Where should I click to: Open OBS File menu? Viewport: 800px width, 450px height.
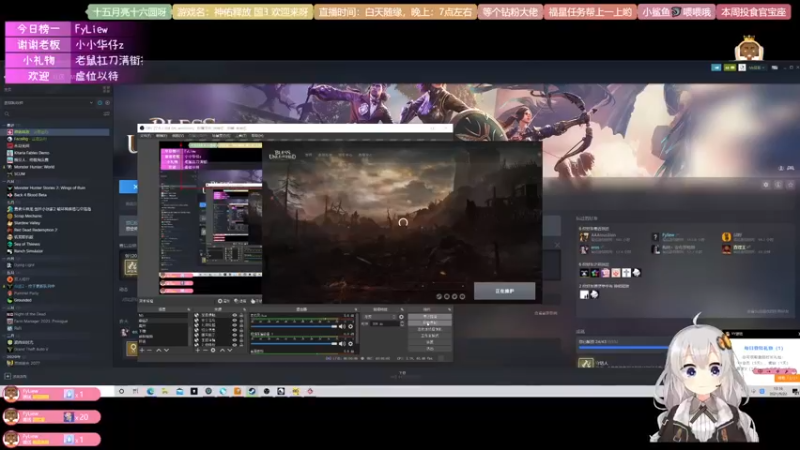tap(145, 136)
